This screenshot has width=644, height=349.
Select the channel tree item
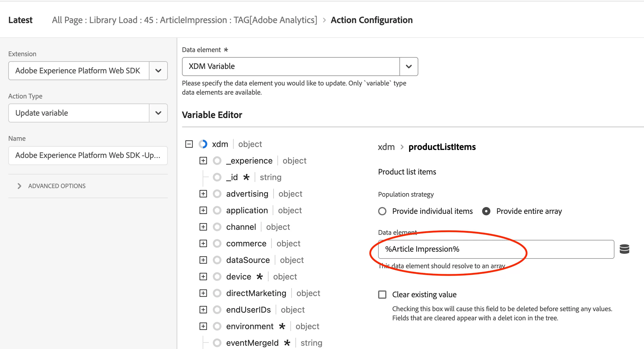click(x=241, y=227)
